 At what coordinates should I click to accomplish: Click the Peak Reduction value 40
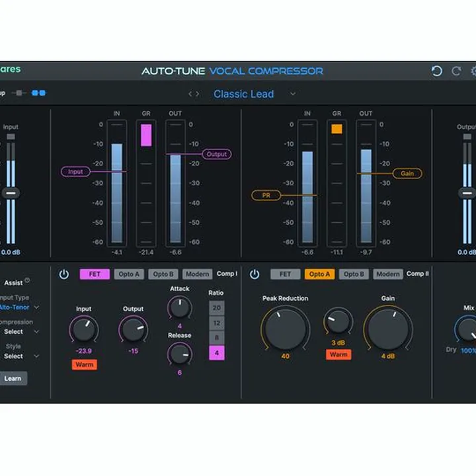tap(285, 356)
